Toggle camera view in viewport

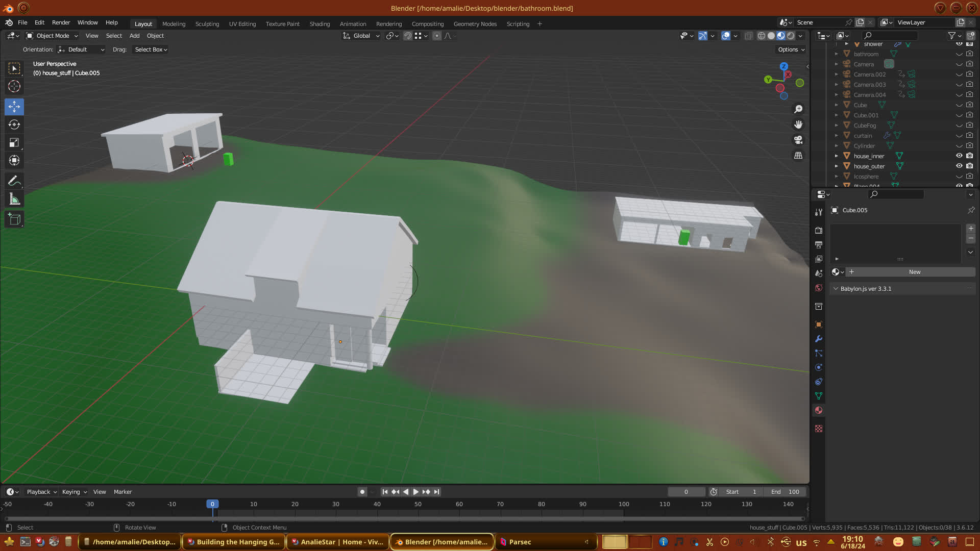(798, 140)
